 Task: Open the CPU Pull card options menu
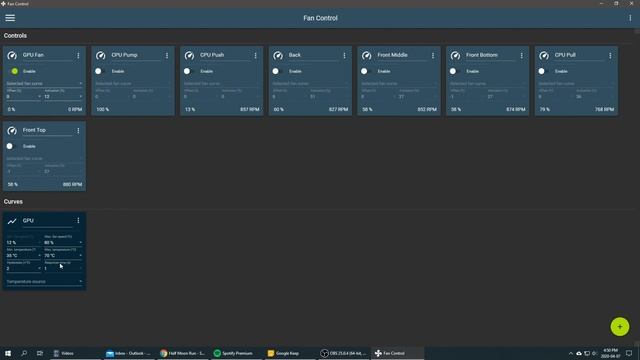610,56
